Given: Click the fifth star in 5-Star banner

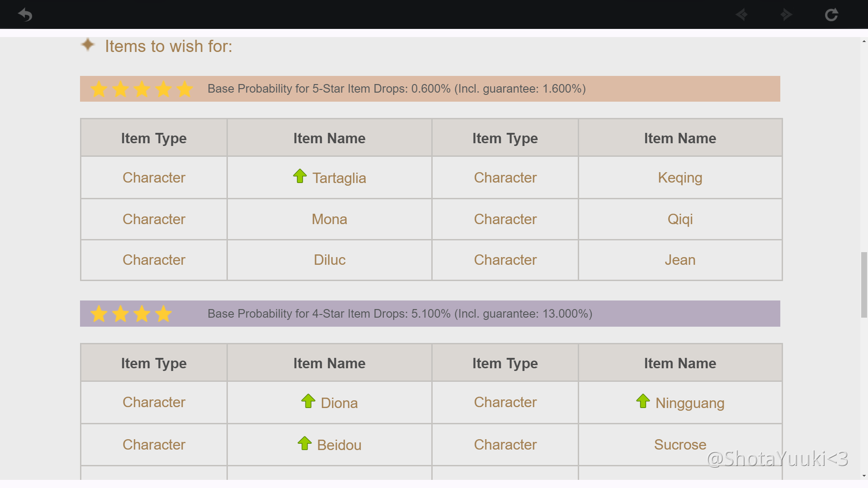Looking at the screenshot, I should point(185,89).
